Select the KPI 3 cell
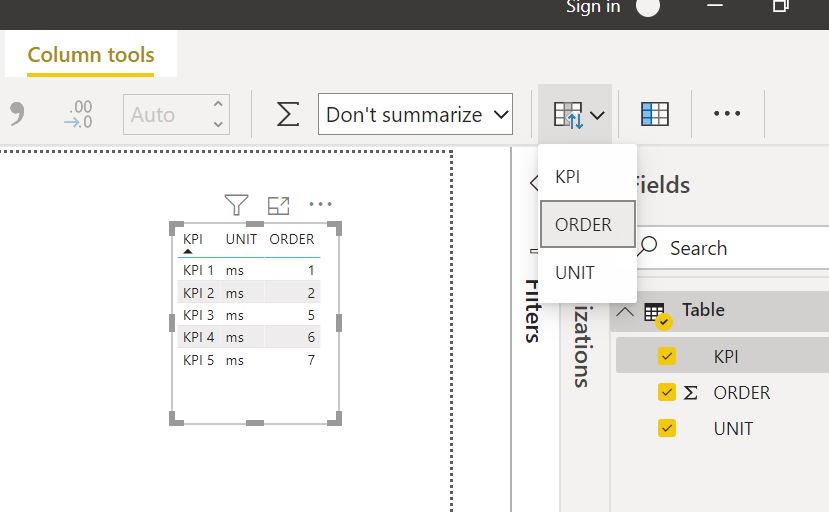The image size is (829, 512). click(198, 315)
